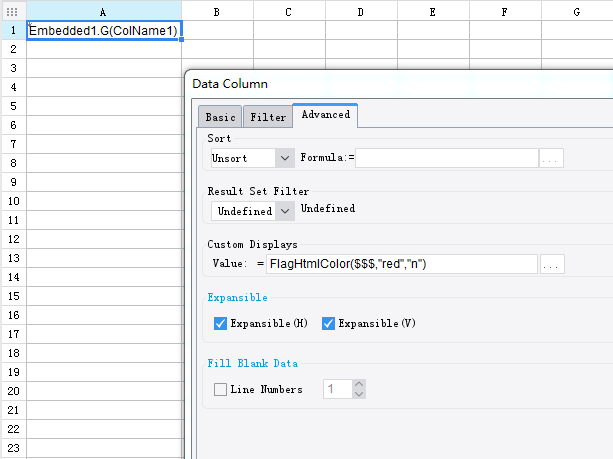Switch to the Basic tab
Image resolution: width=613 pixels, height=459 pixels.
click(220, 117)
